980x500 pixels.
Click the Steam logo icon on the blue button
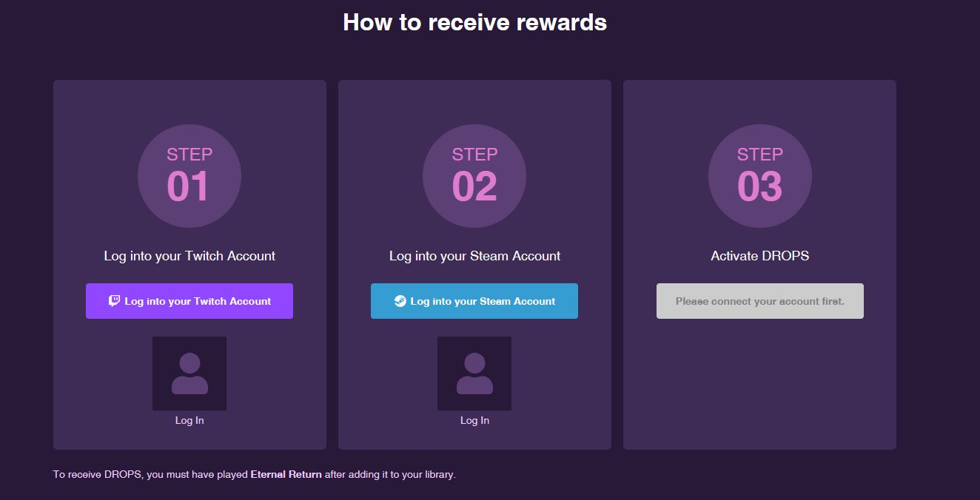(400, 300)
